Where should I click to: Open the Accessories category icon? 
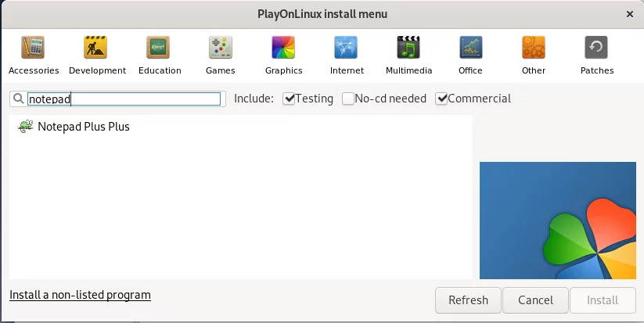click(x=34, y=47)
